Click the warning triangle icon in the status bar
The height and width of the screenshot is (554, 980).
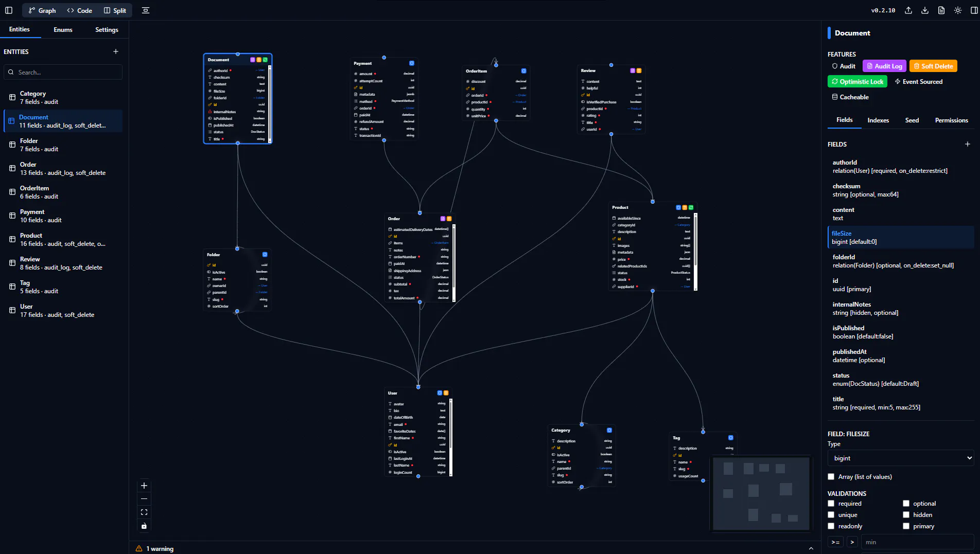[x=139, y=549]
